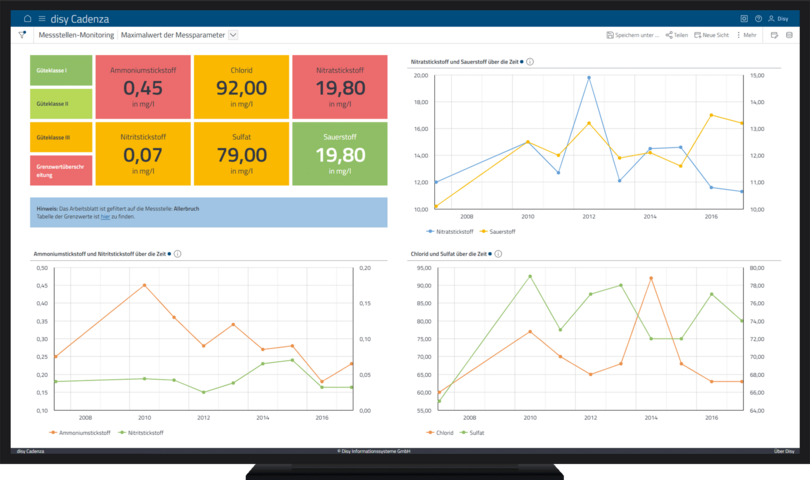Select the Nitratstickstoff 19,80 red tile

tap(340, 87)
